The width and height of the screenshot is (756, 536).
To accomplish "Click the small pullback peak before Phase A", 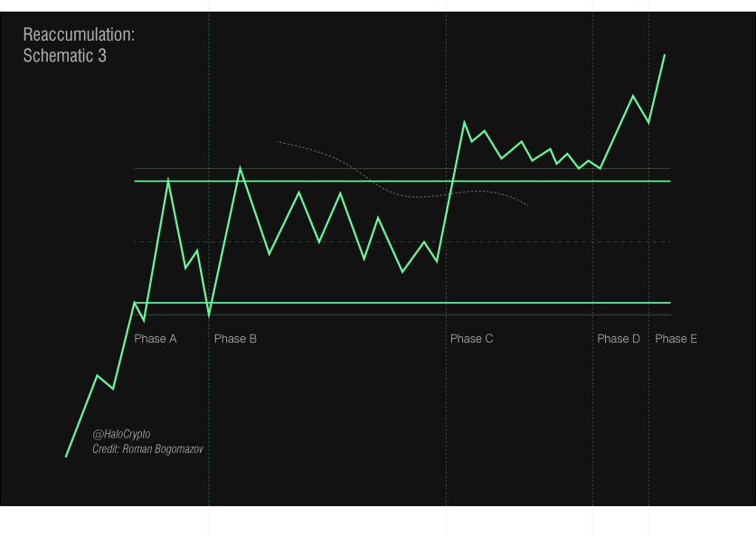I will (98, 375).
